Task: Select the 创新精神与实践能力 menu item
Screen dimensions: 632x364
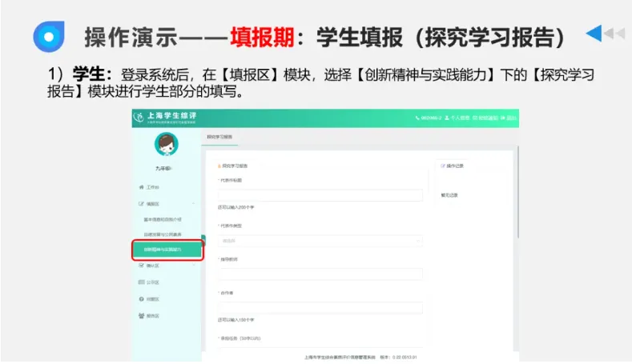Action: [167, 250]
